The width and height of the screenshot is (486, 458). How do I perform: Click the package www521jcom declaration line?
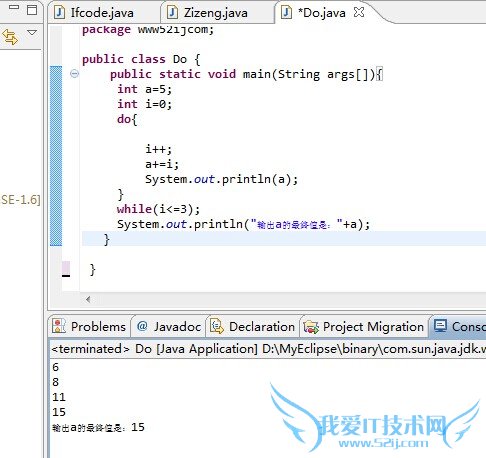pyautogui.click(x=148, y=30)
